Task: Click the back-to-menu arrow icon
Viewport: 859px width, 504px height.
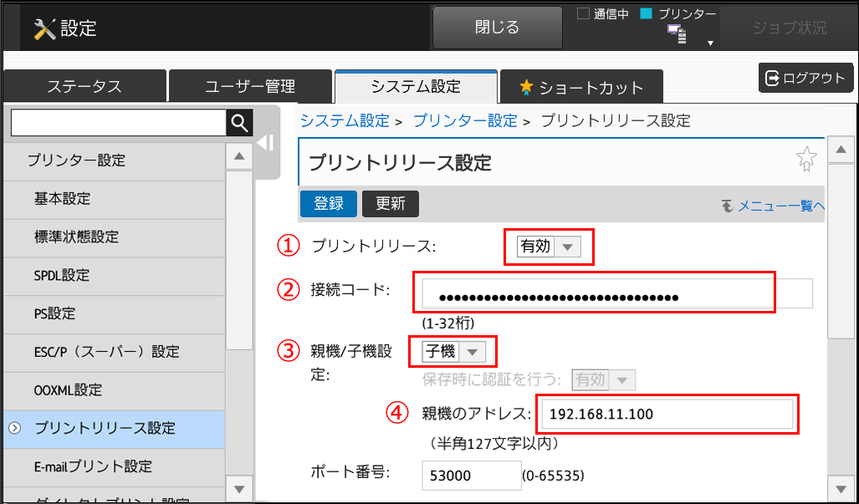Action: 727,206
